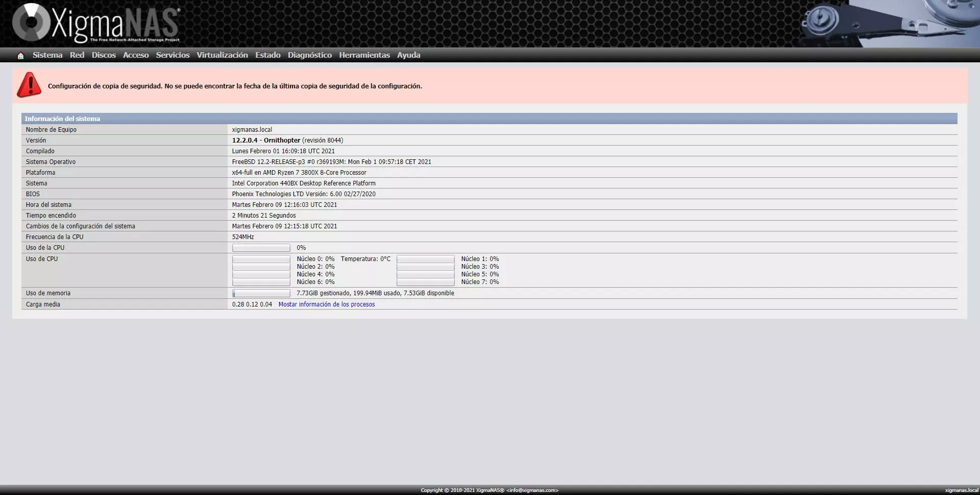Open the Red menu
This screenshot has width=980, height=495.
(77, 55)
